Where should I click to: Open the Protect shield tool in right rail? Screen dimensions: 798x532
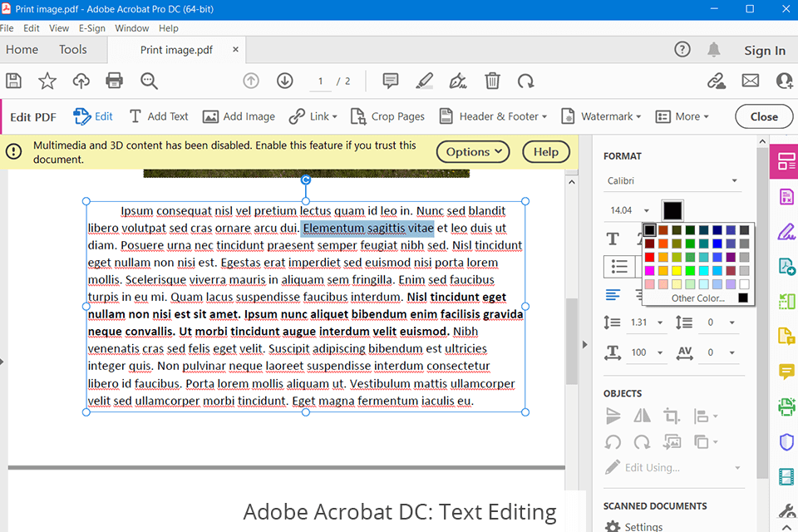coord(787,441)
